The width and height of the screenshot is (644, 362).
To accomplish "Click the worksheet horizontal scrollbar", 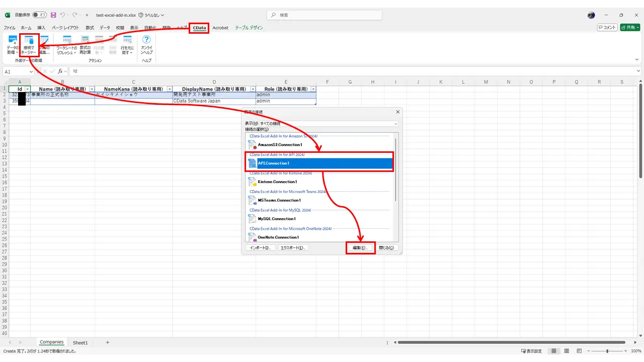I will (512, 342).
